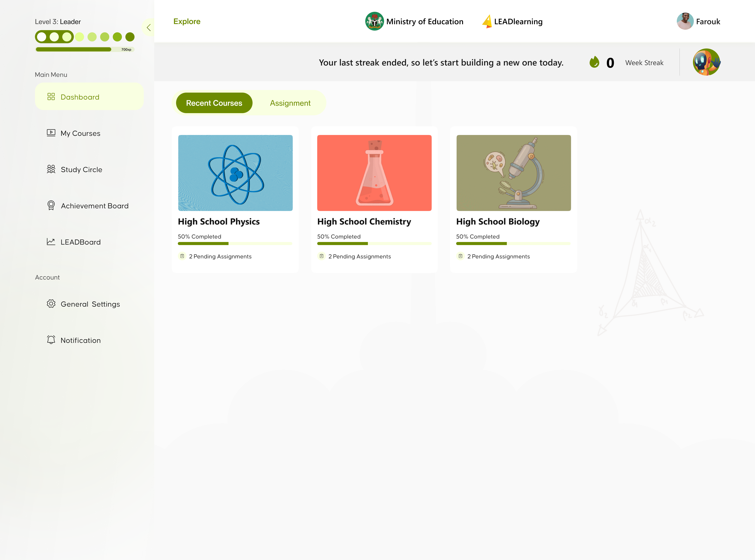755x560 pixels.
Task: Collapse the sidebar with the chevron arrow
Action: tap(149, 28)
